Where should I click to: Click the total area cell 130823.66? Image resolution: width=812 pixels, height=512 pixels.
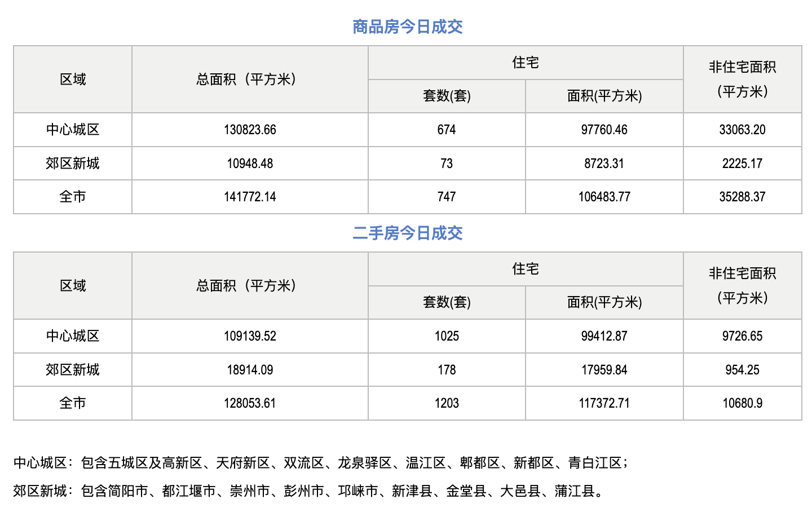click(250, 130)
